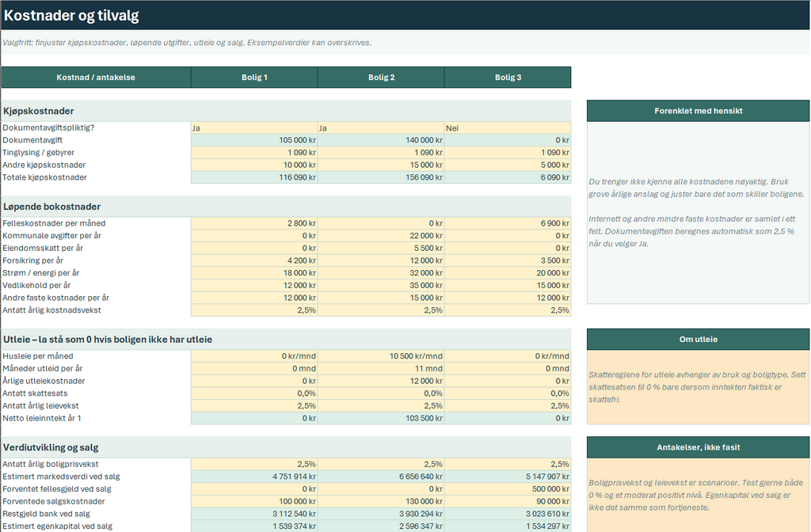Select Antatt skattesats cell for Bolig 2
The height and width of the screenshot is (532, 811).
[381, 393]
